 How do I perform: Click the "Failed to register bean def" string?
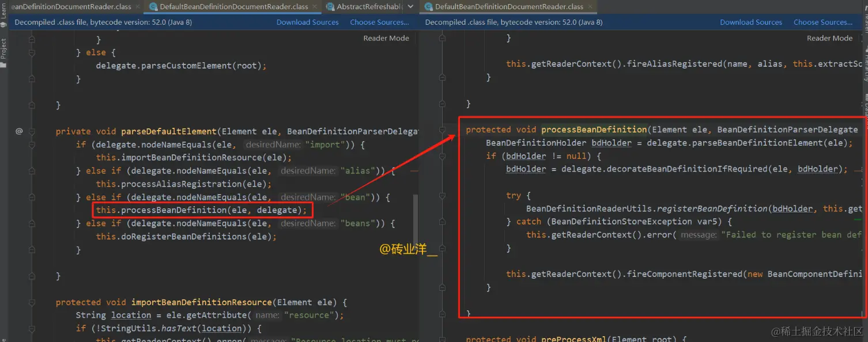pyautogui.click(x=791, y=235)
